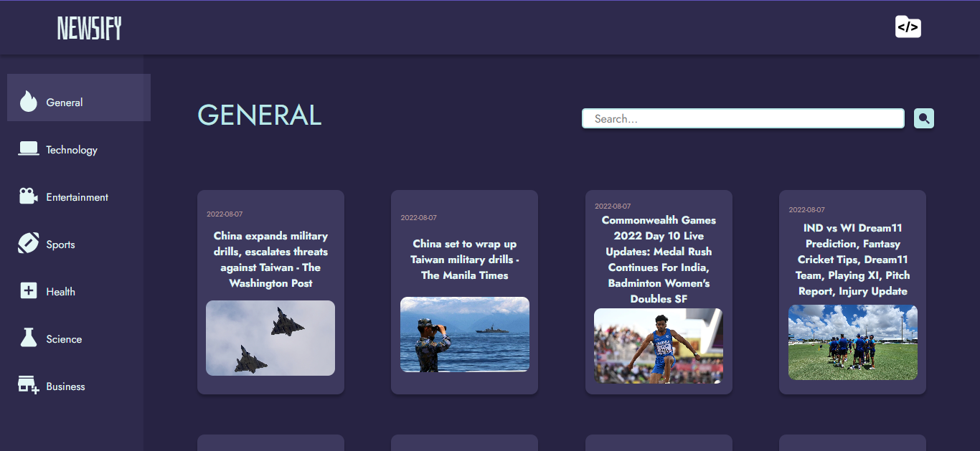This screenshot has width=980, height=451.
Task: Click the video camera Entertainment icon
Action: 29,196
